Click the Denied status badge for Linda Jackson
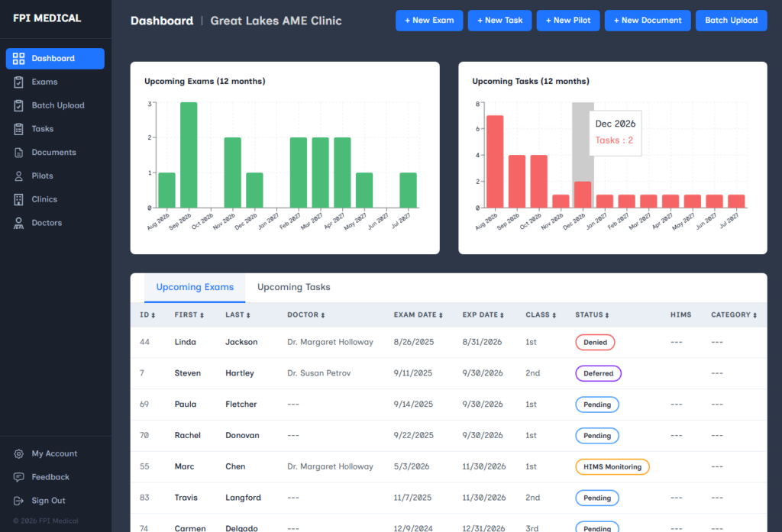The image size is (782, 532). coord(595,343)
